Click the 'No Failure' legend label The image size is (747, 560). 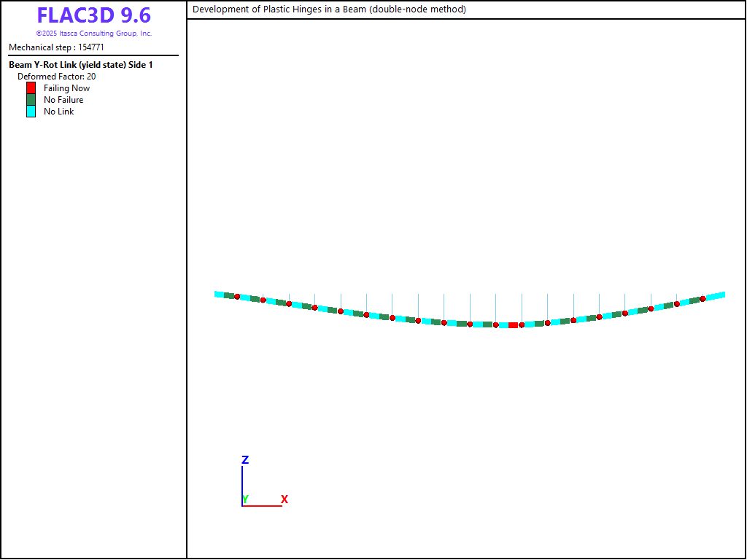coord(63,100)
